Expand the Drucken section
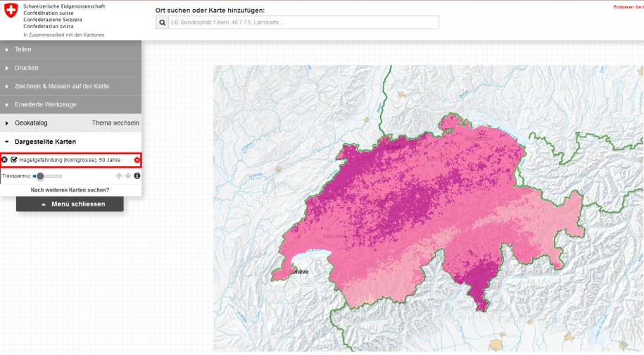The height and width of the screenshot is (355, 644). pyautogui.click(x=70, y=68)
